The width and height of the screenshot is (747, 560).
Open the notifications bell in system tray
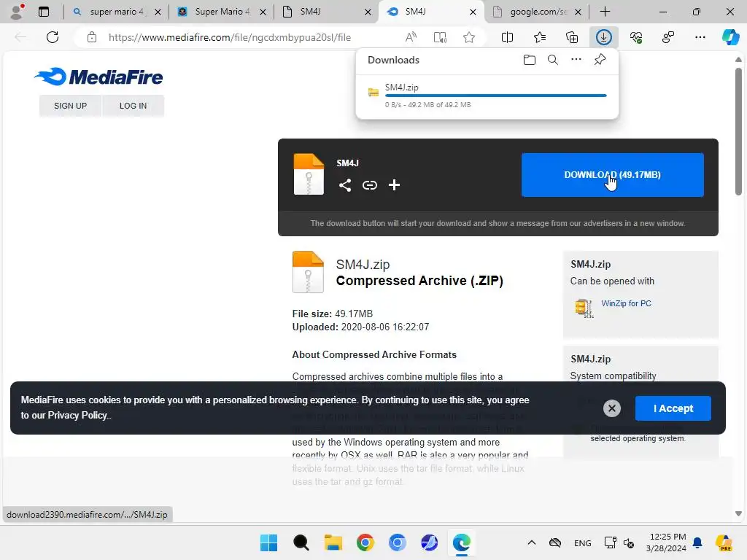point(697,542)
